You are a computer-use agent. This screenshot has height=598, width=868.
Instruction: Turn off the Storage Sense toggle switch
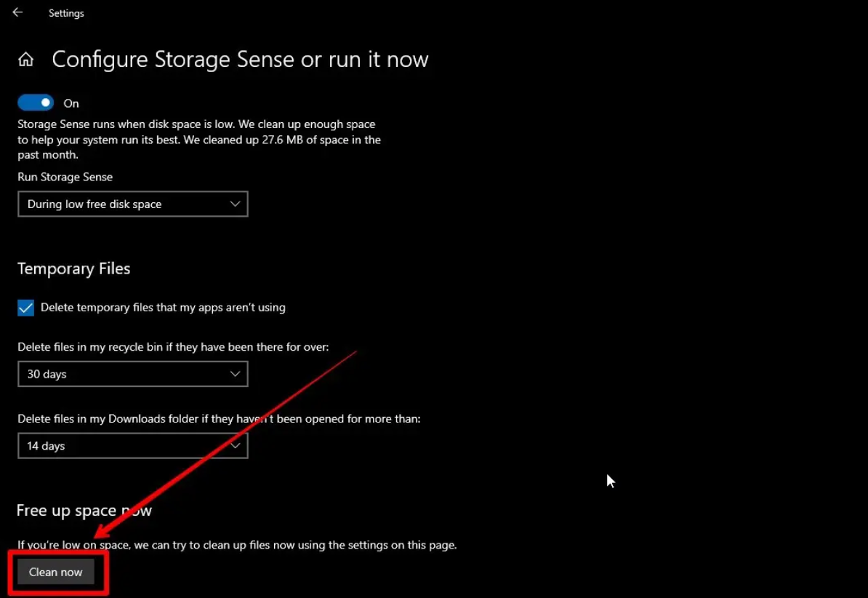tap(36, 103)
